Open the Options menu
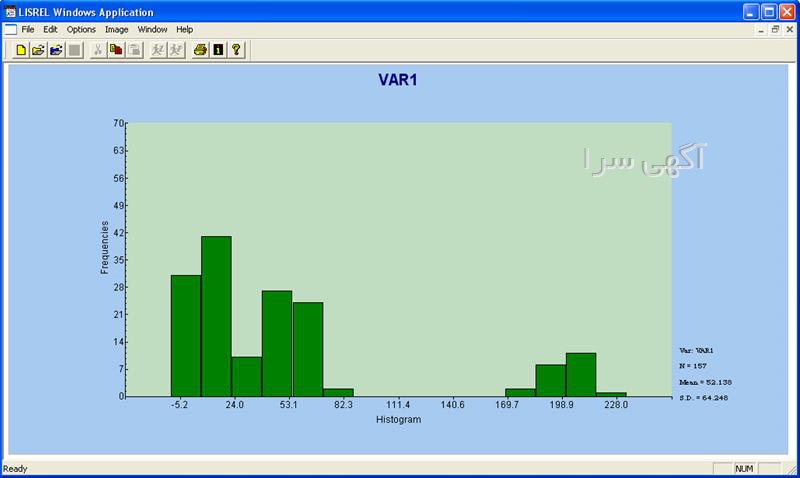Viewport: 800px width, 478px height. (81, 30)
